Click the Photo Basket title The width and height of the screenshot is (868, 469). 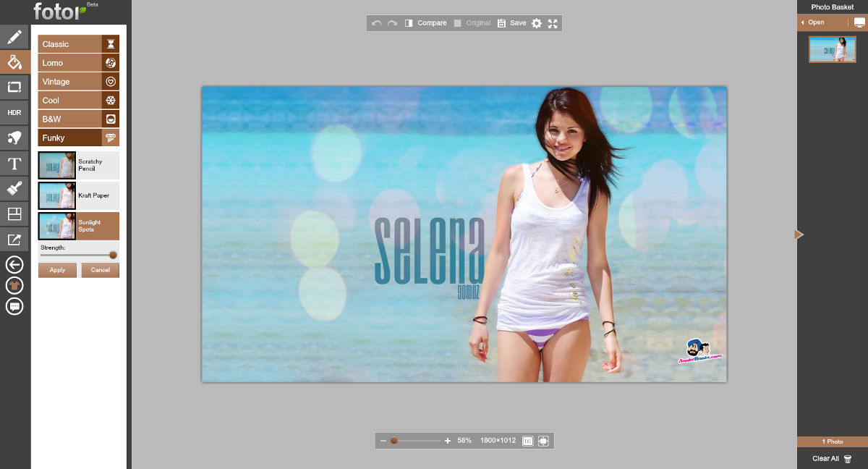click(x=833, y=7)
